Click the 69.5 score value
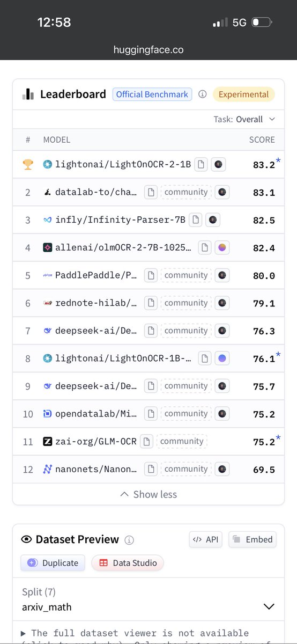Image resolution: width=297 pixels, height=644 pixels. pos(264,470)
